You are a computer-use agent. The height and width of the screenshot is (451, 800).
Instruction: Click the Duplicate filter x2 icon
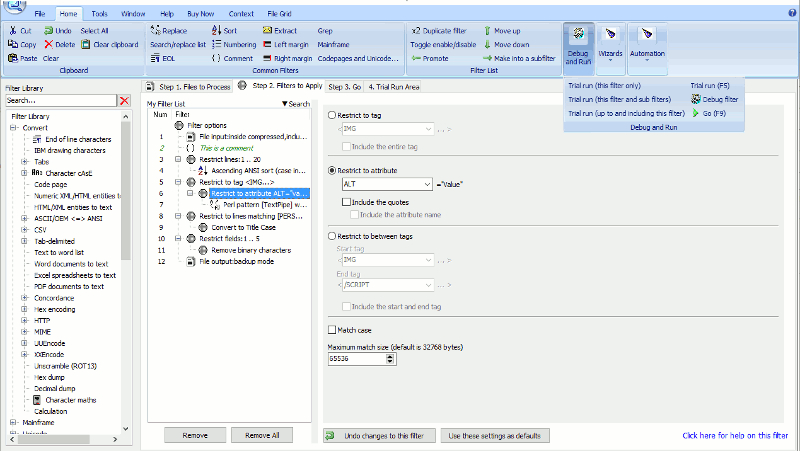(416, 31)
